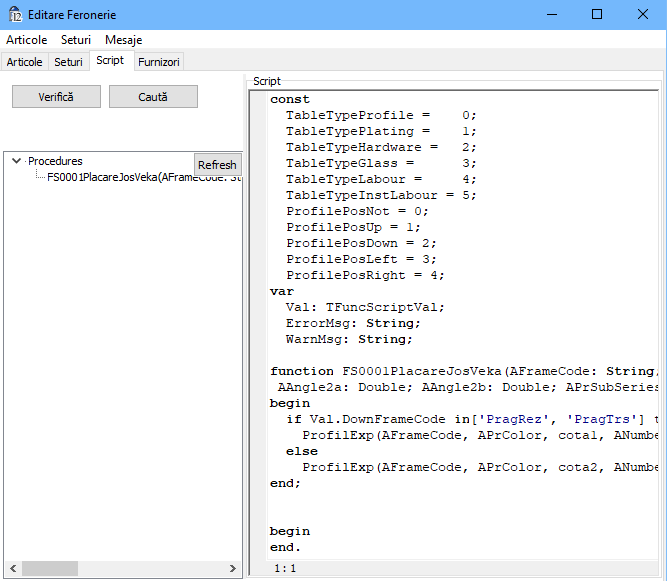Click the 'end;' line in script
667x581 pixels.
point(285,483)
